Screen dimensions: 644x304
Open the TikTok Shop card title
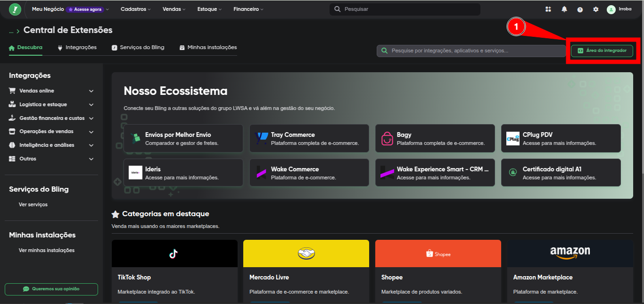pyautogui.click(x=134, y=277)
